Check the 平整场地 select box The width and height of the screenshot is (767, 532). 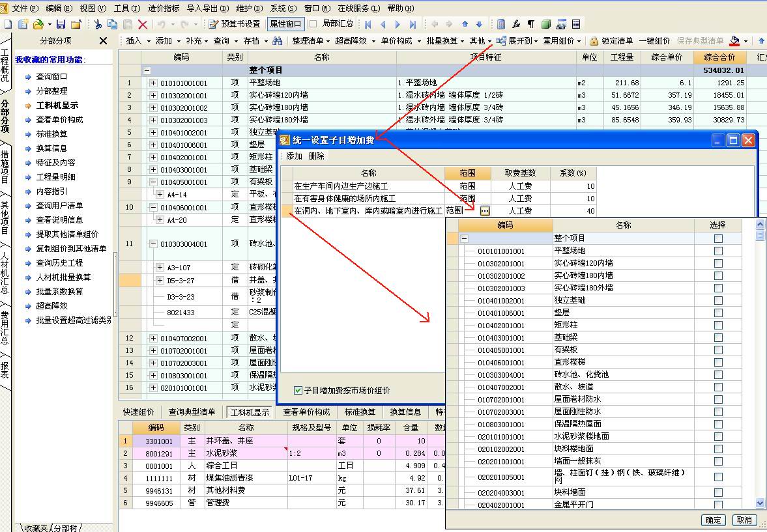coord(718,251)
